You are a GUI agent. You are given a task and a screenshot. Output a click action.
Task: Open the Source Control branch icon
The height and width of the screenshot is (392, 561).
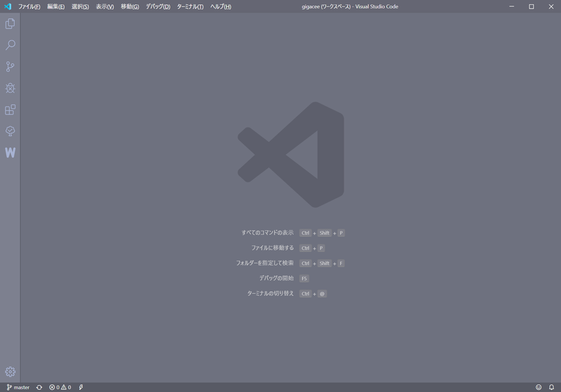[x=10, y=67]
